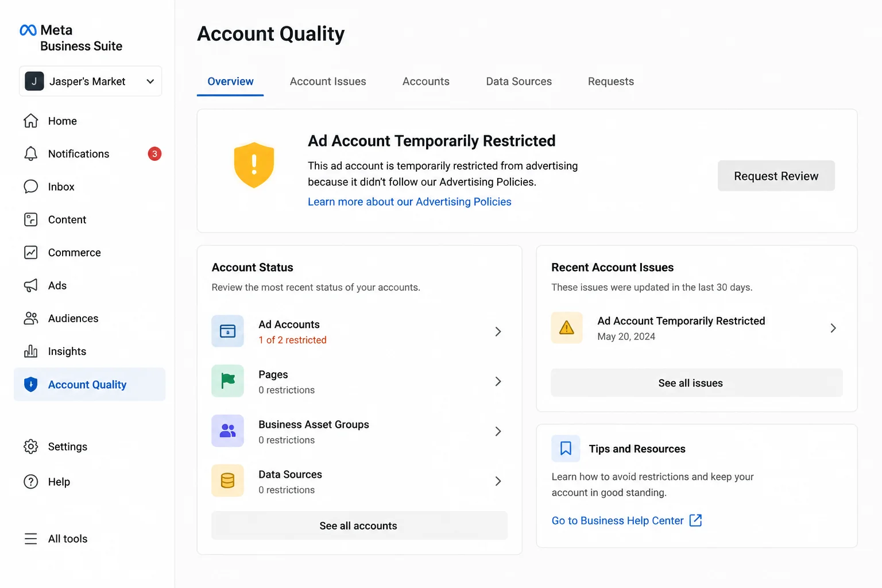Click the Home house icon
This screenshot has height=588, width=882.
(31, 121)
